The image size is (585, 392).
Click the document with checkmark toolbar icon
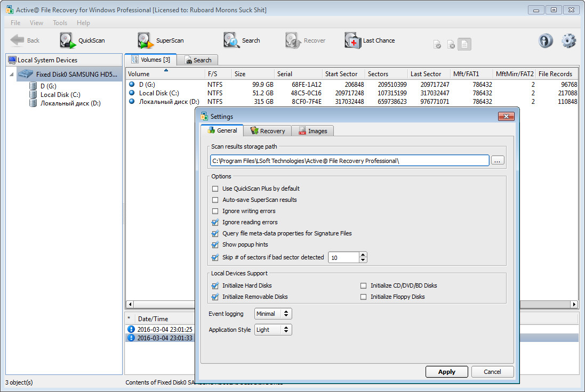437,45
